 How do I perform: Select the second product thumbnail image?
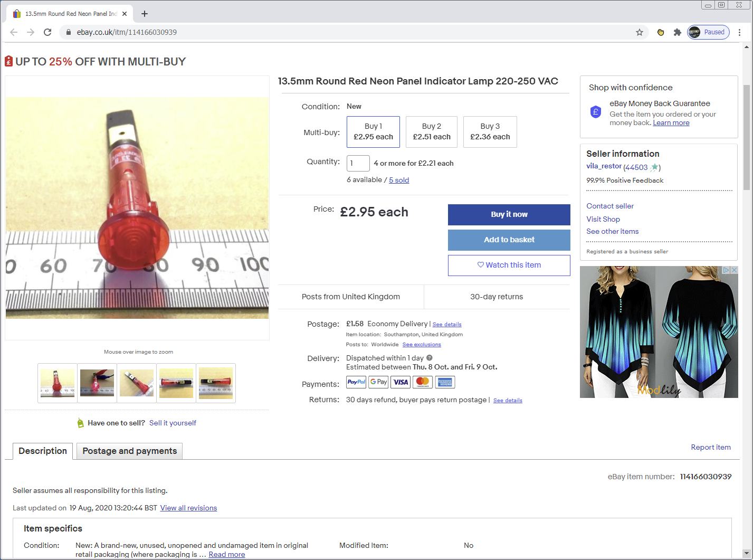tap(97, 383)
